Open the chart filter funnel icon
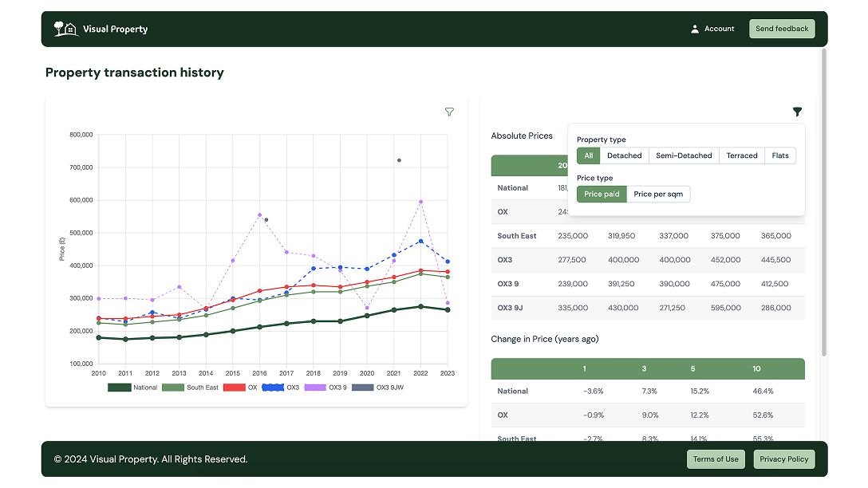Screen dimensions: 868x488 tap(449, 112)
